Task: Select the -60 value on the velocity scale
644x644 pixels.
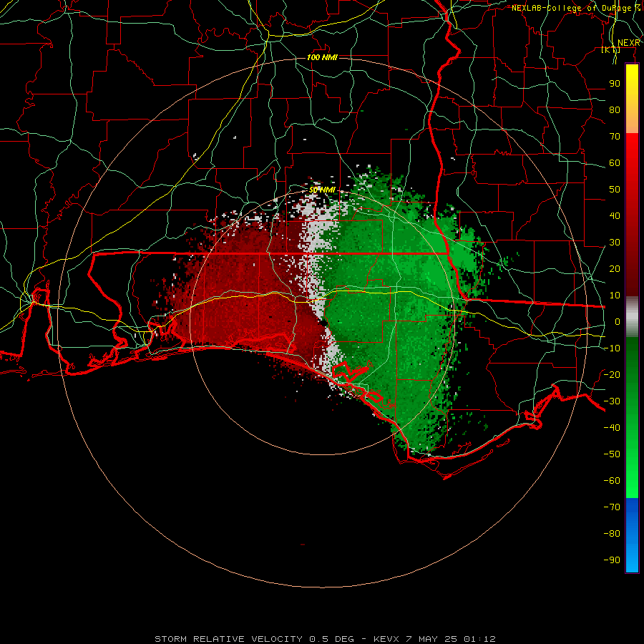Action: [x=612, y=481]
